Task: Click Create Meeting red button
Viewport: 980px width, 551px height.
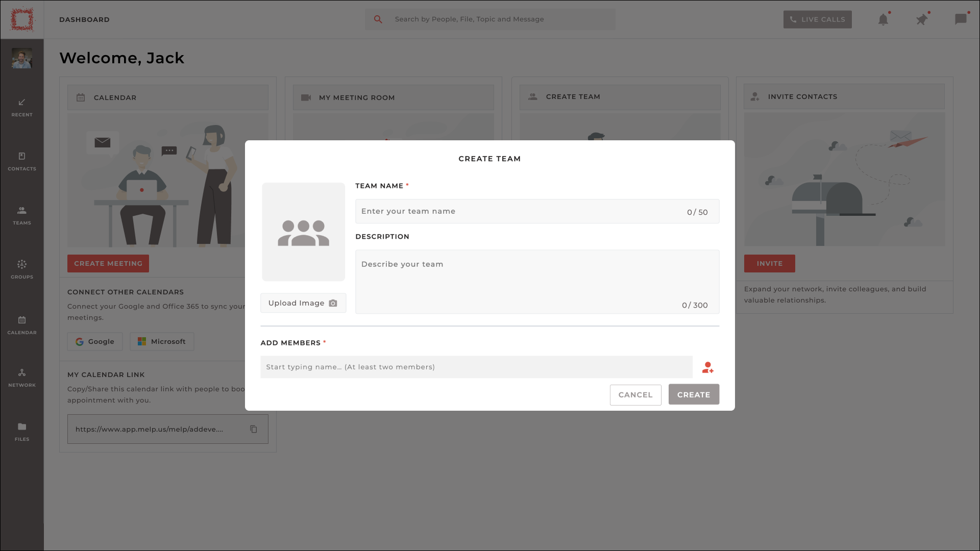Action: click(108, 263)
